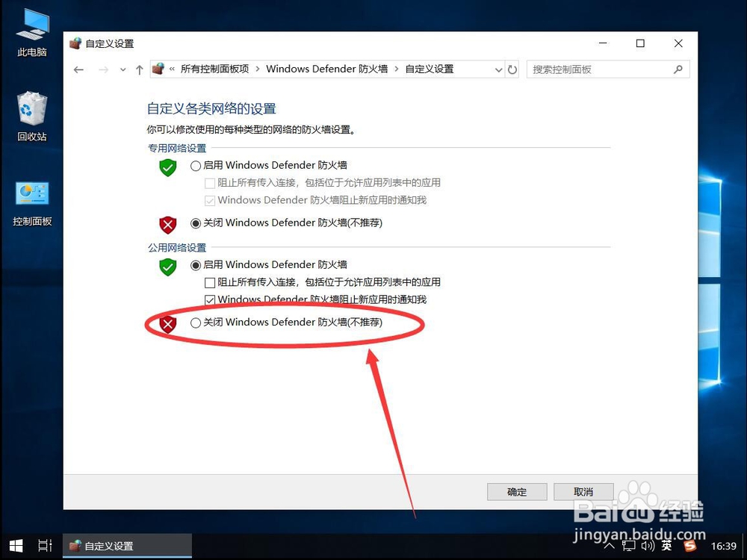Click red shield icon in 专用网络设置

pyautogui.click(x=167, y=225)
